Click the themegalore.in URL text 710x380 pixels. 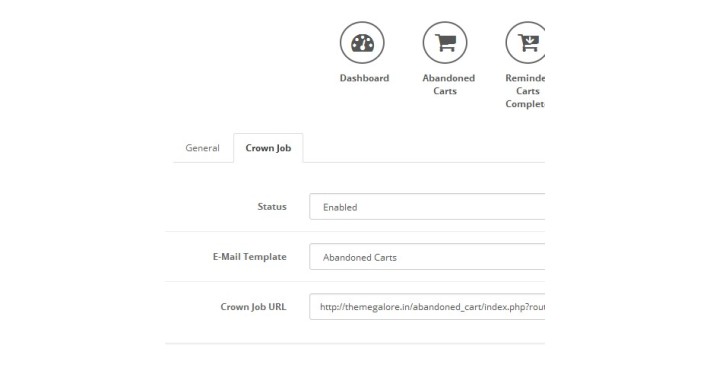(x=432, y=307)
